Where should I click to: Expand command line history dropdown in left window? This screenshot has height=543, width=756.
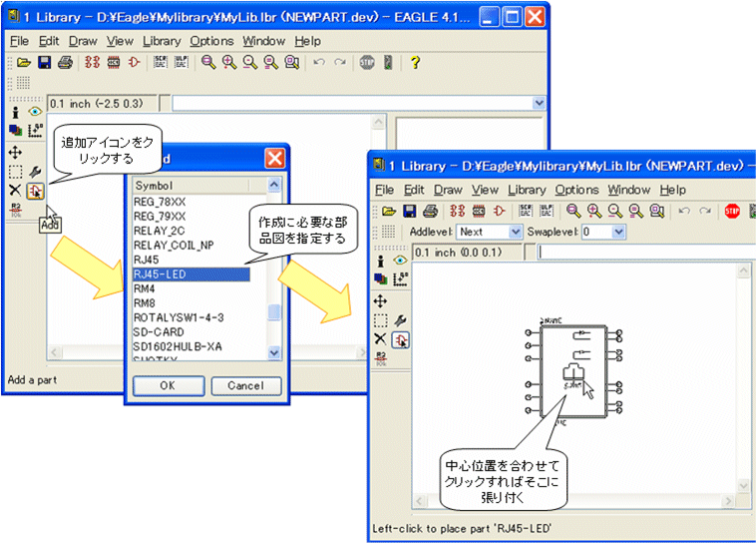click(539, 103)
